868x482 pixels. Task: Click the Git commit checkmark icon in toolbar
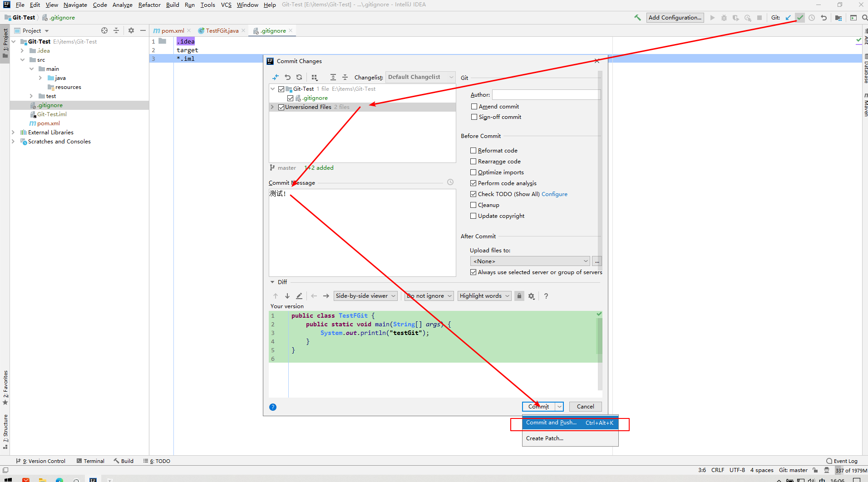(800, 18)
